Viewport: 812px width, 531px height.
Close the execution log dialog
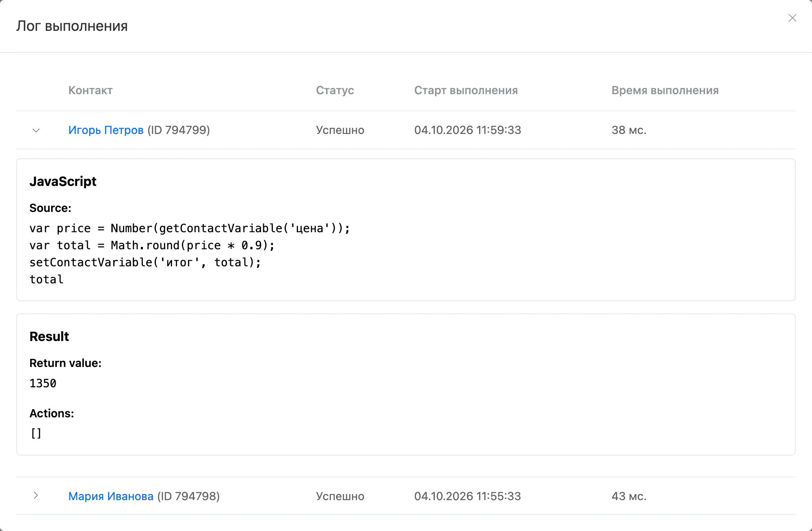coord(792,18)
